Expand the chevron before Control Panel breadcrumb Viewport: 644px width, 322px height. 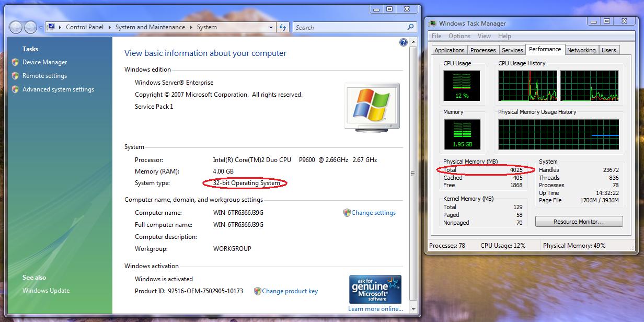61,27
